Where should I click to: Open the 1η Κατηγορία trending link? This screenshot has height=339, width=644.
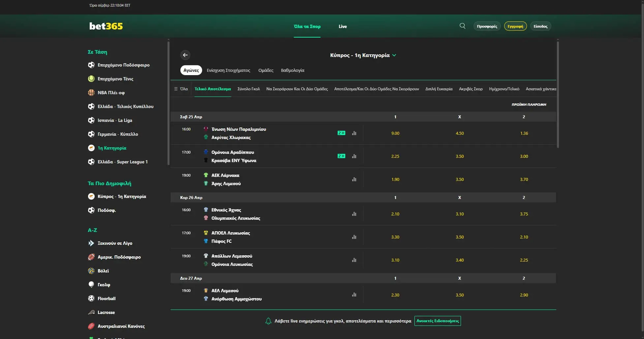112,148
